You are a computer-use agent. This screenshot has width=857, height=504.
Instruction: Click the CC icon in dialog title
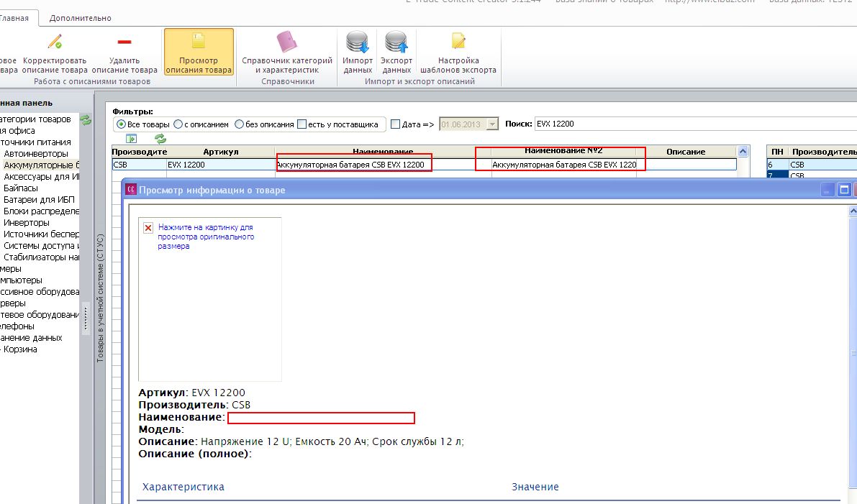pos(131,190)
